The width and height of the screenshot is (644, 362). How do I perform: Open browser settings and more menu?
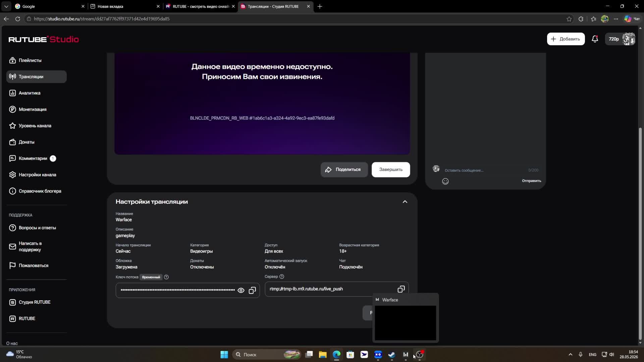[x=616, y=19]
